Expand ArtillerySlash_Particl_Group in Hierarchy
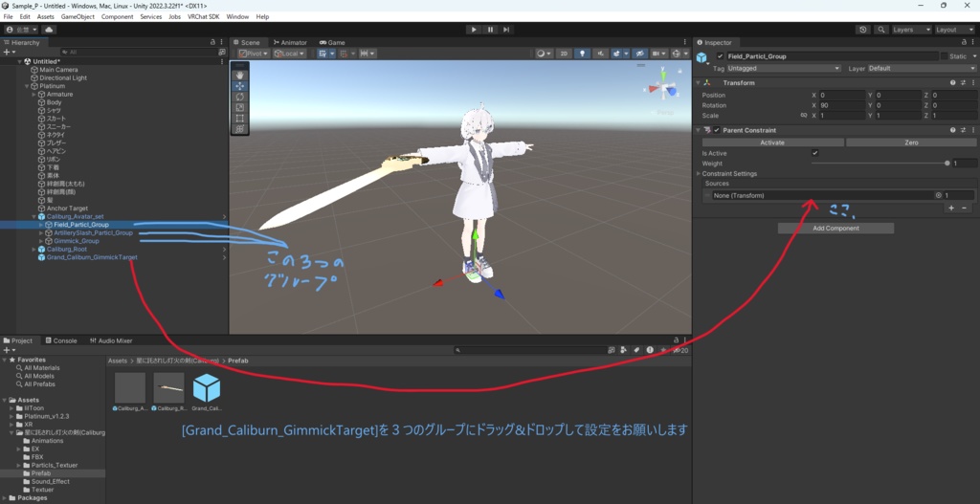 [41, 233]
